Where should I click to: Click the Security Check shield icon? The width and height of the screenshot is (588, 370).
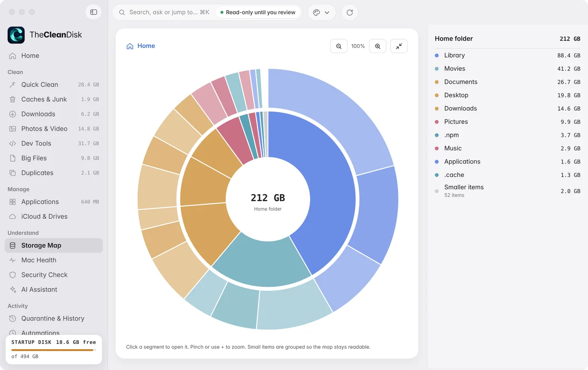(x=13, y=275)
